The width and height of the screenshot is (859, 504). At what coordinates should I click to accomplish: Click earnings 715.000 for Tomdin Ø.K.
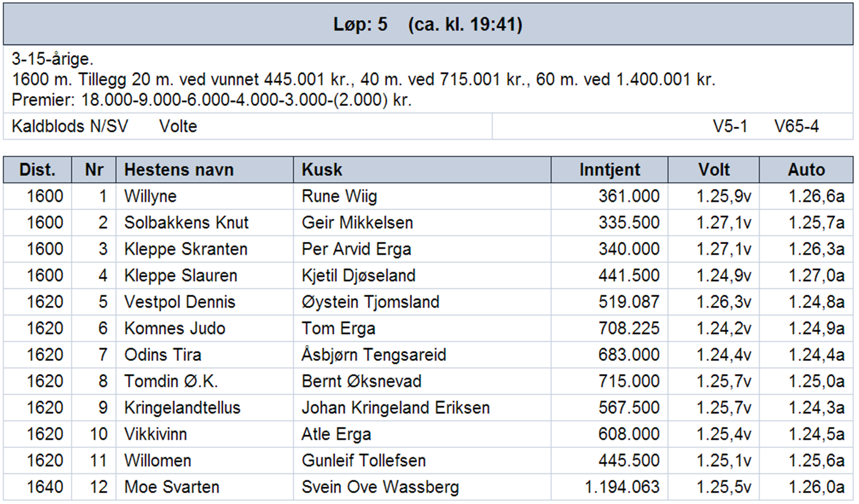point(629,381)
